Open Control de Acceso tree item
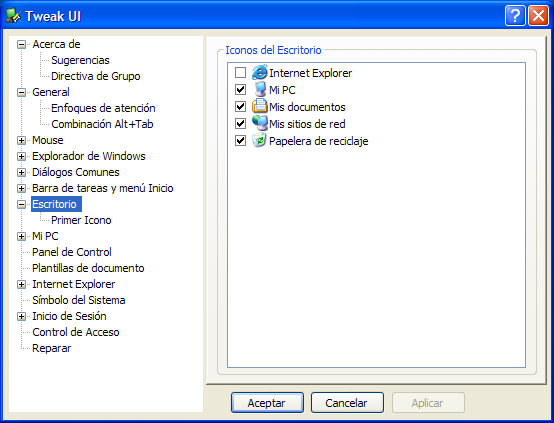Image resolution: width=554 pixels, height=423 pixels. click(x=76, y=333)
